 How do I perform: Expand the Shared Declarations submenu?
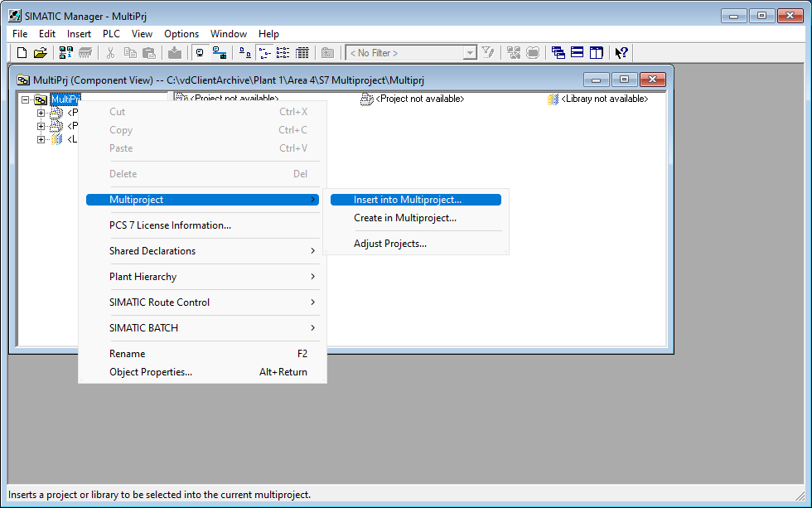(x=153, y=251)
